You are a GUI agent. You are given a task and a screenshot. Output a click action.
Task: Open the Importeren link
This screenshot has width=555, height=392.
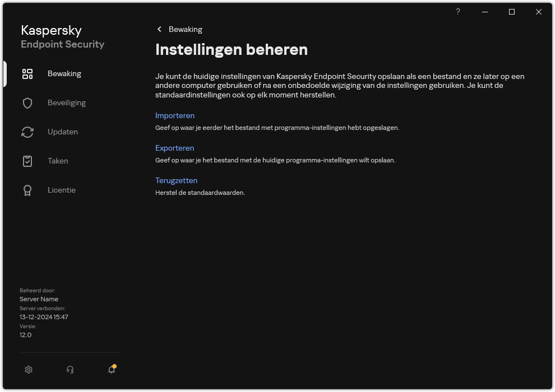175,115
